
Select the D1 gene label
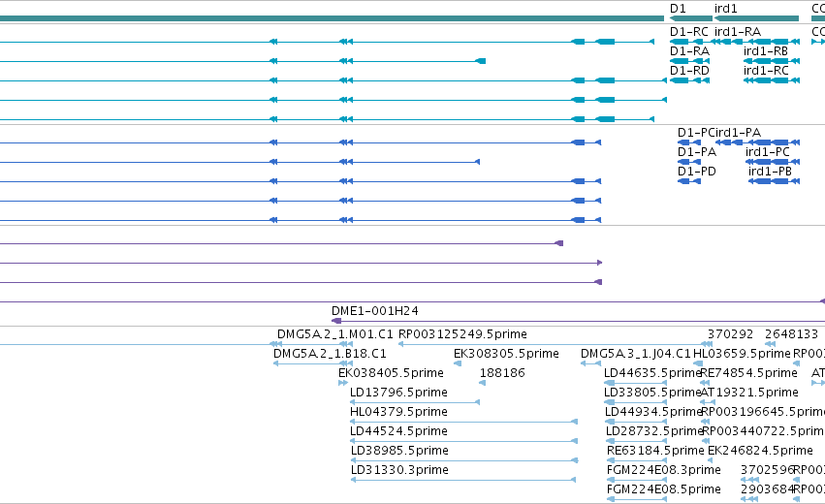tap(678, 9)
